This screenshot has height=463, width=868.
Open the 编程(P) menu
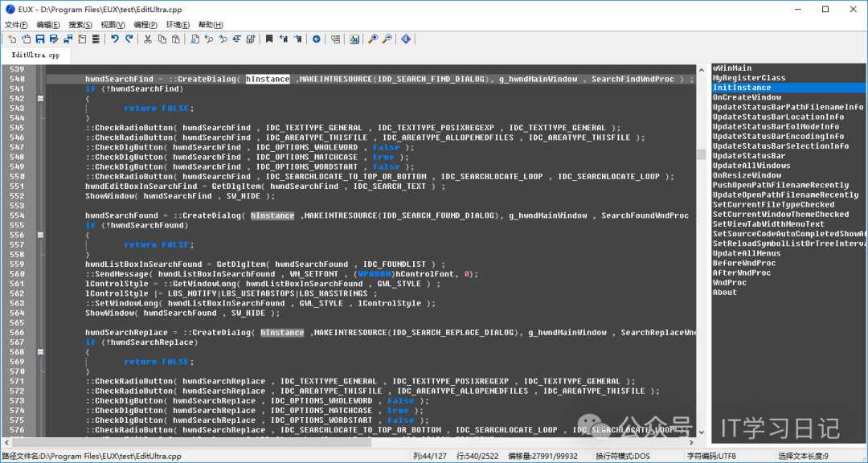click(x=145, y=25)
